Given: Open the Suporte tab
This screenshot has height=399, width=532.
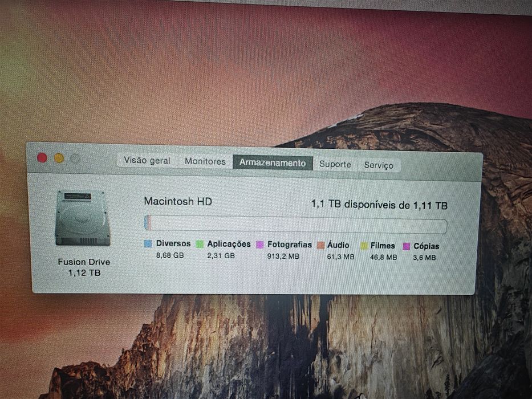Looking at the screenshot, I should [x=335, y=164].
